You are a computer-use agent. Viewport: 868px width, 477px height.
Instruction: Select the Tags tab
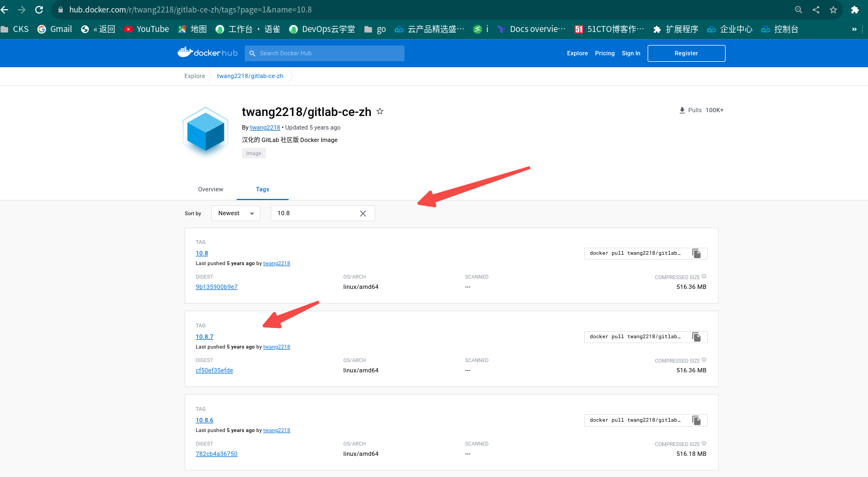[263, 189]
